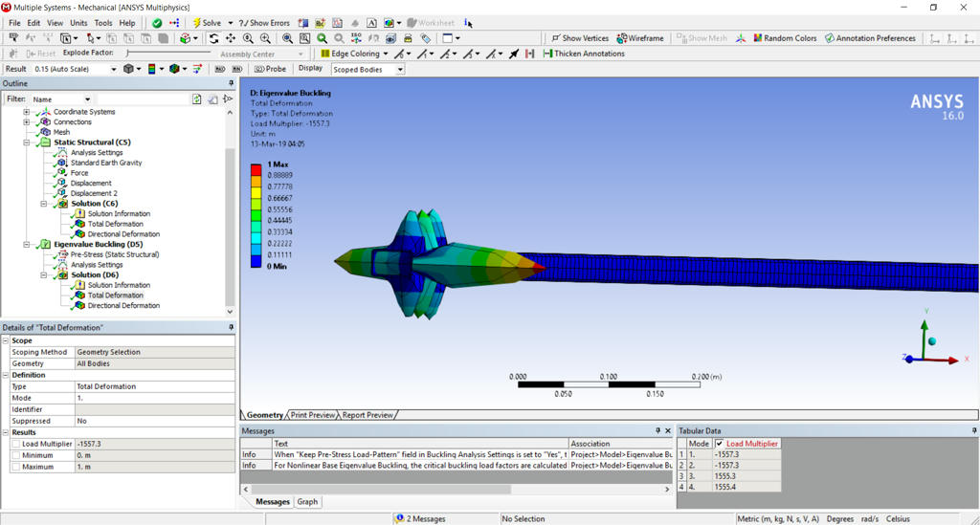Click the Comment icon with letter A
The height and width of the screenshot is (525, 980).
[371, 23]
